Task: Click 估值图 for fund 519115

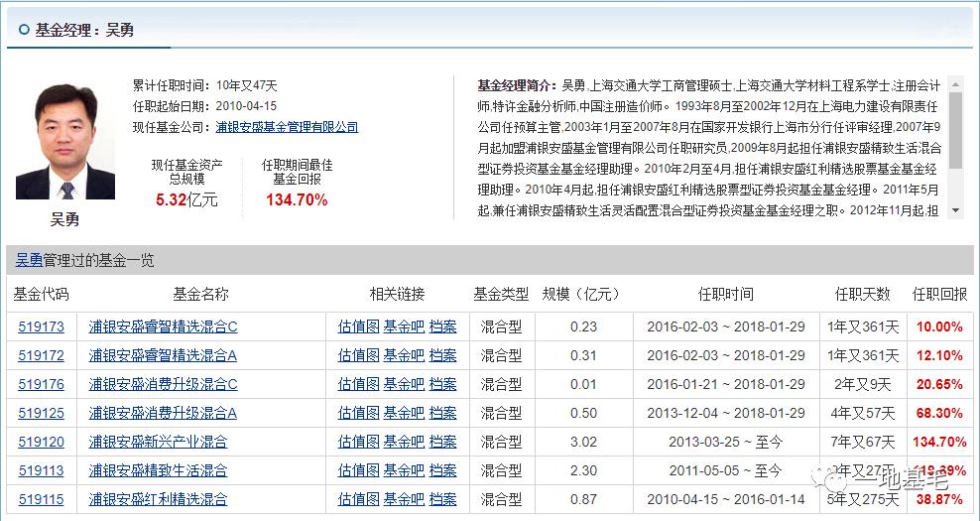Action: point(359,499)
